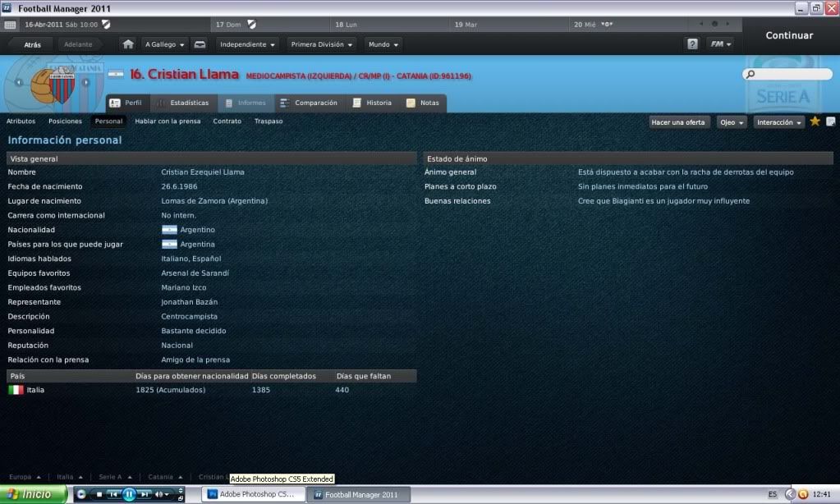Click the ES language indicator in tray

pos(773,494)
